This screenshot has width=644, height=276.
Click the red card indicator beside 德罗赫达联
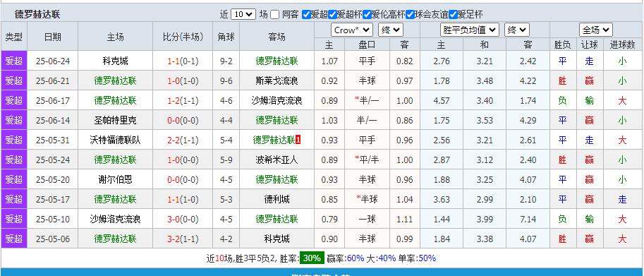tap(298, 140)
